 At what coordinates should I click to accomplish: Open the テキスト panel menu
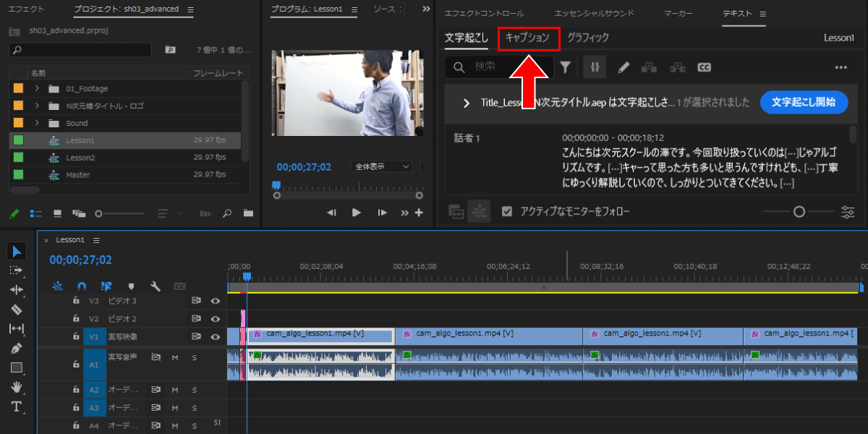pyautogui.click(x=762, y=14)
